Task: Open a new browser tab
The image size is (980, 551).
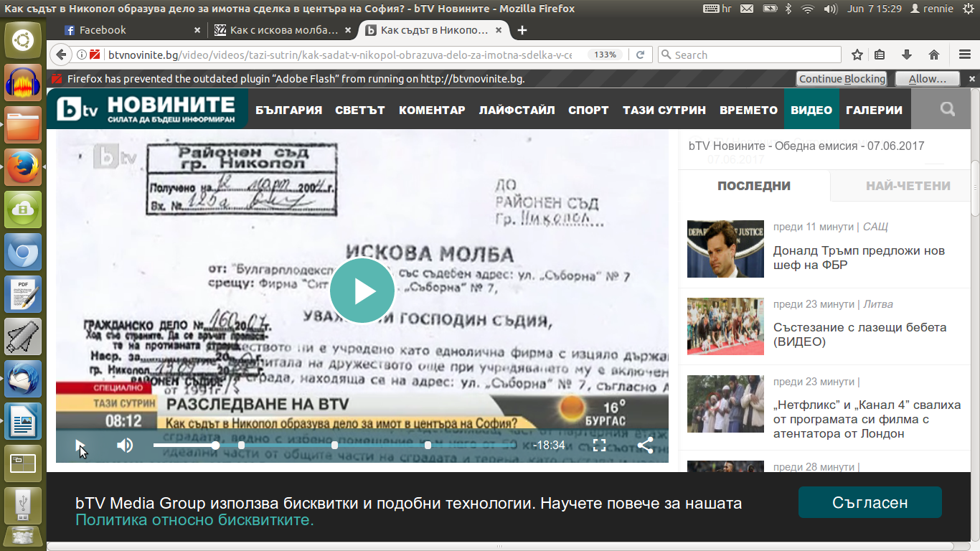Action: [522, 30]
